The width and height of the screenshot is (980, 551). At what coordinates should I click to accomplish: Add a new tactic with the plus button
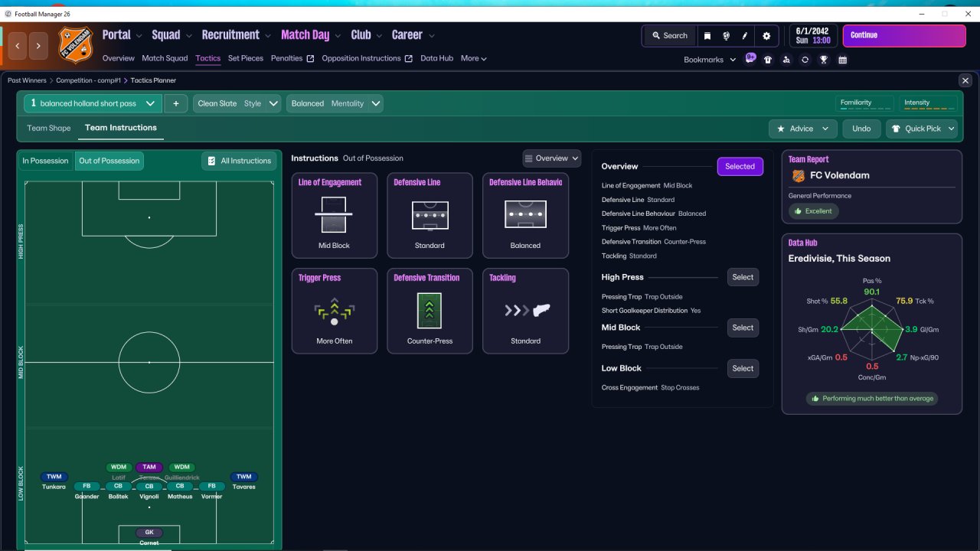(x=176, y=103)
